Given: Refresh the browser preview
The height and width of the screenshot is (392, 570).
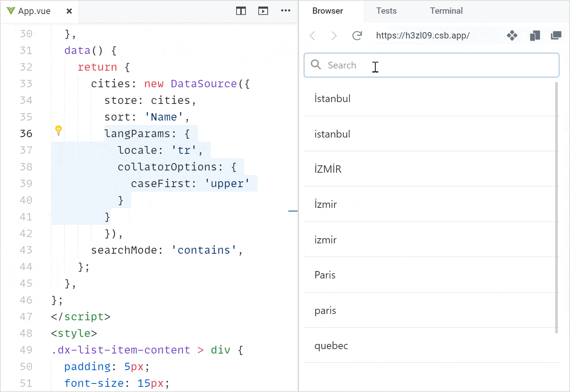Looking at the screenshot, I should pos(357,36).
